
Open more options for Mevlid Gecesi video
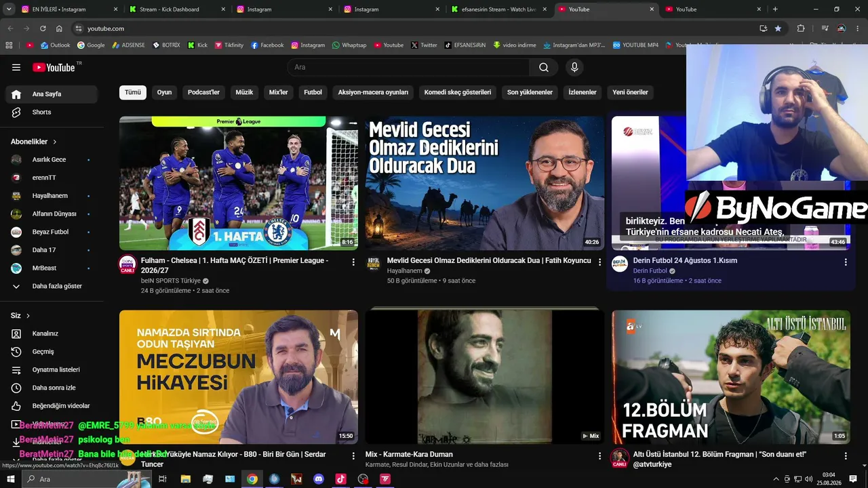coord(599,262)
